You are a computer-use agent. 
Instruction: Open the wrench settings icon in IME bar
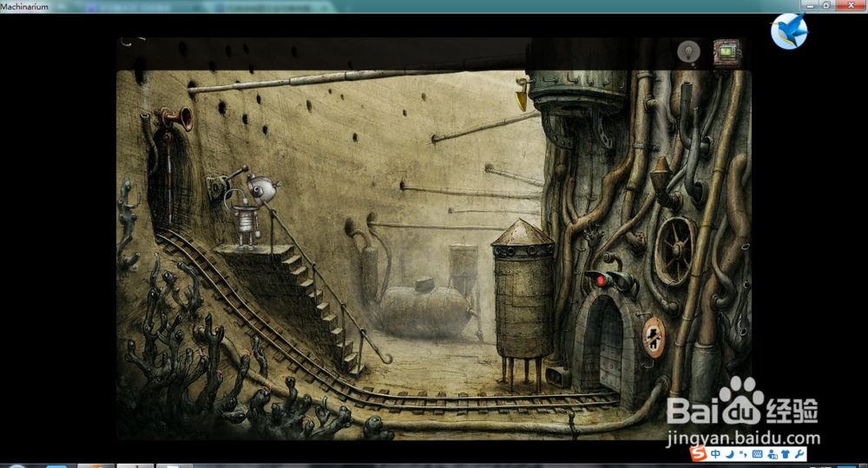coord(799,454)
